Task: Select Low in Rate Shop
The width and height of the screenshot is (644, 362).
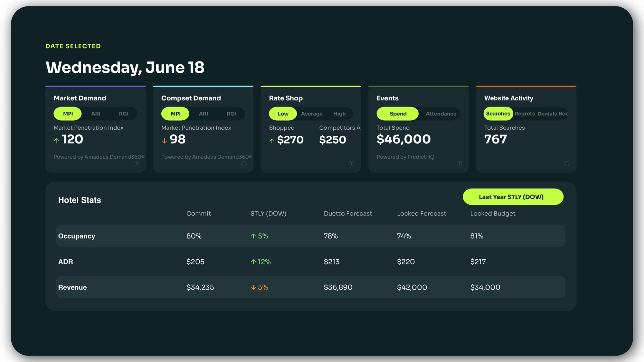Action: [x=283, y=114]
